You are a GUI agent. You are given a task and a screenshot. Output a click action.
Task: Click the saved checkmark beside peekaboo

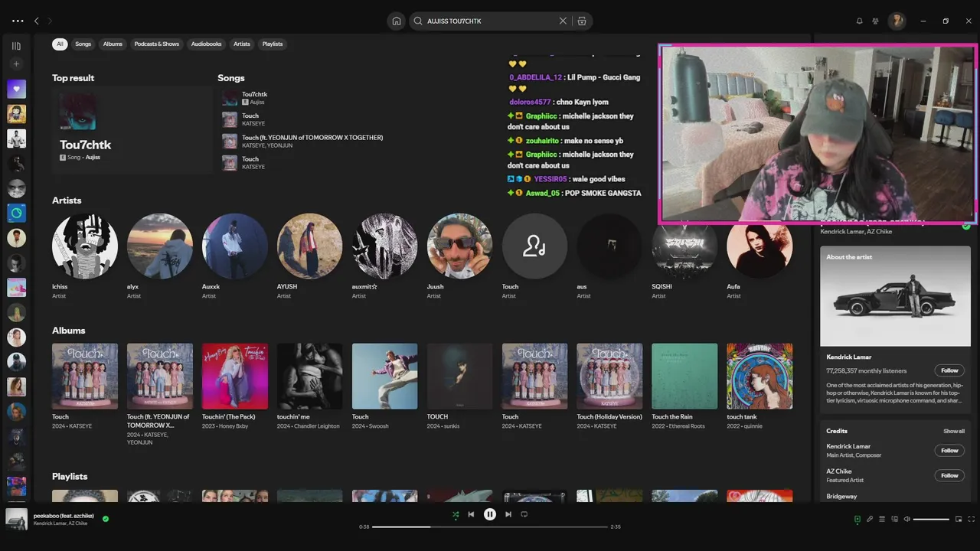coord(106,519)
